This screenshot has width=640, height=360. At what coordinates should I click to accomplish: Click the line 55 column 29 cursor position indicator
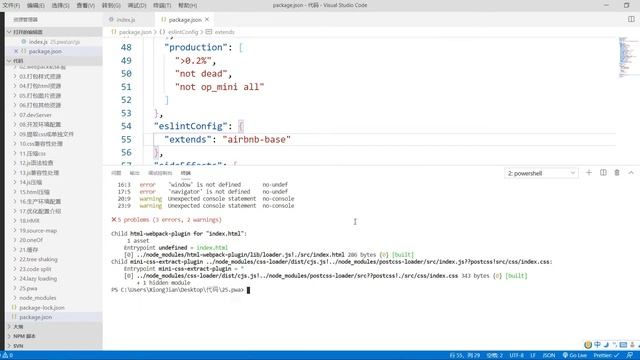[x=464, y=356]
